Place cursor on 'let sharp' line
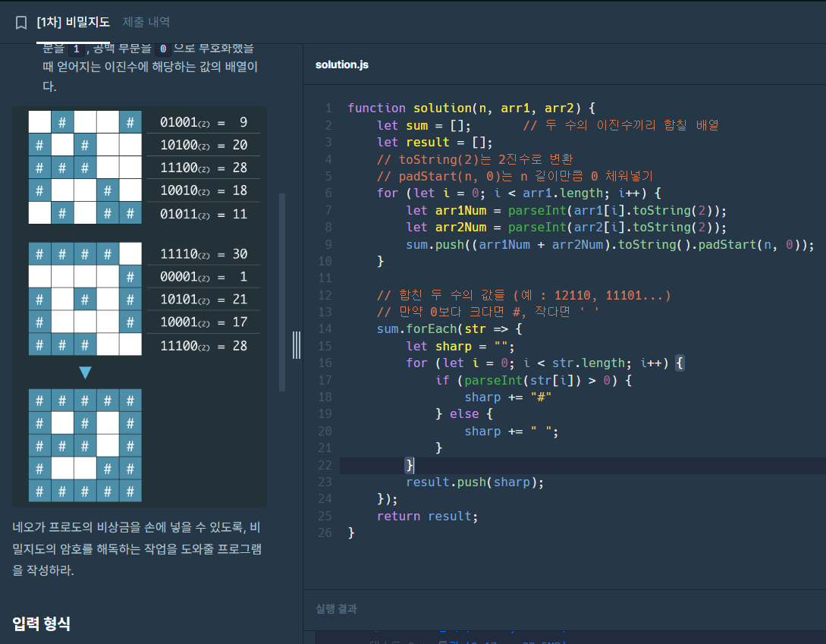Viewport: 826px width, 644px height. (x=460, y=346)
